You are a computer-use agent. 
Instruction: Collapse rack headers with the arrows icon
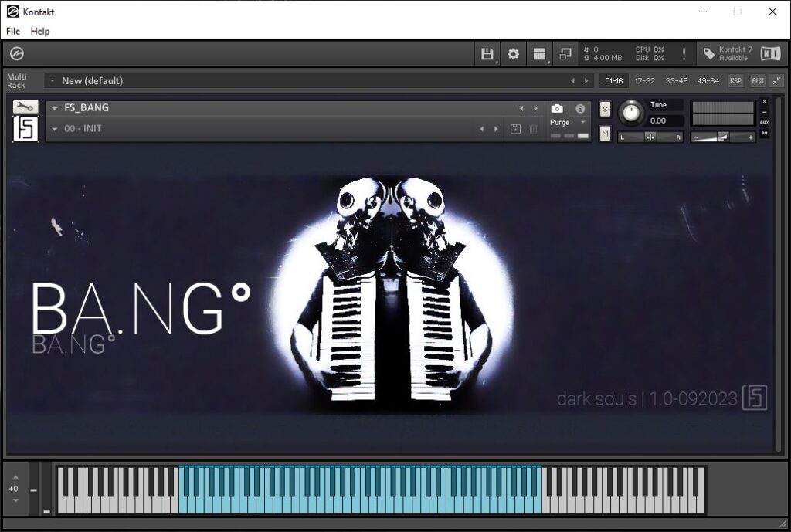[x=777, y=80]
